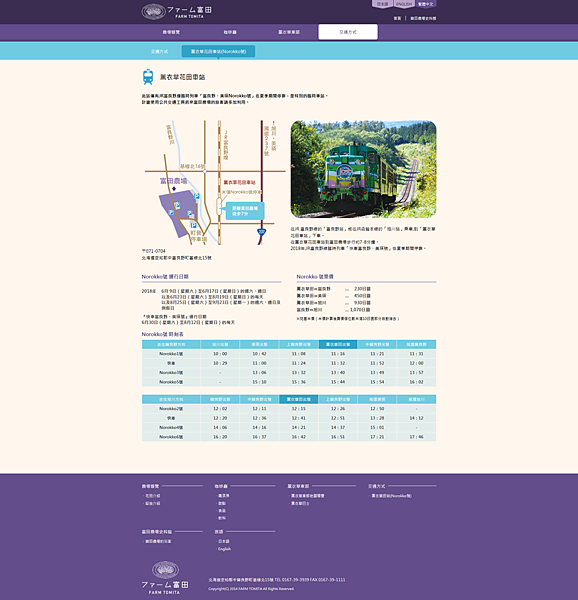Open the footer 薰衣草田站(Norokko號) link
The image size is (578, 600).
click(391, 496)
